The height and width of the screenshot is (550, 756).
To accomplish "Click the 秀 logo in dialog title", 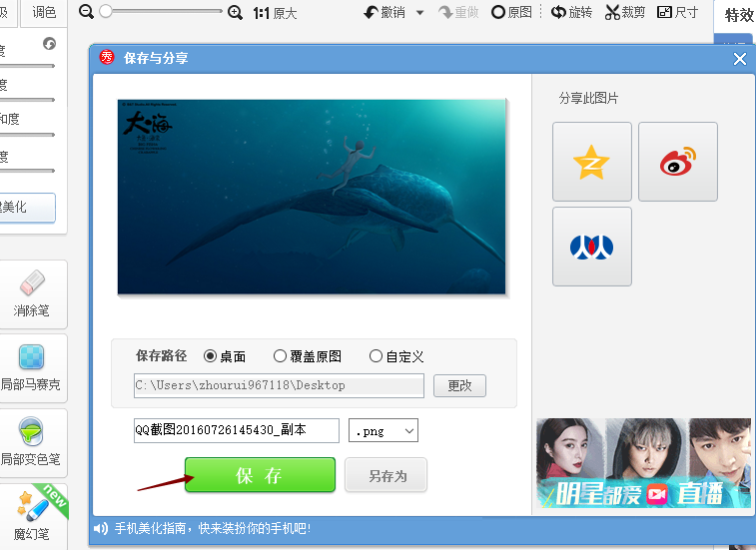I will click(x=107, y=57).
